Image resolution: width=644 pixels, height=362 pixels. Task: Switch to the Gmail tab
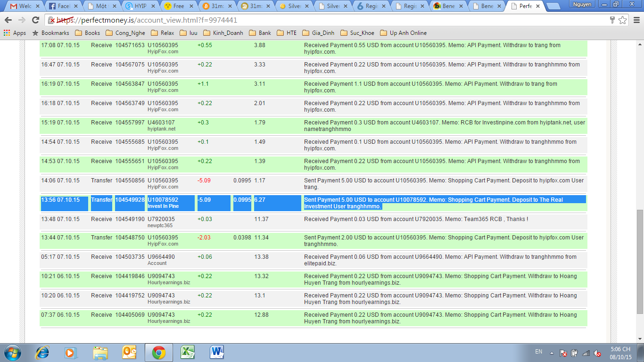tap(21, 7)
